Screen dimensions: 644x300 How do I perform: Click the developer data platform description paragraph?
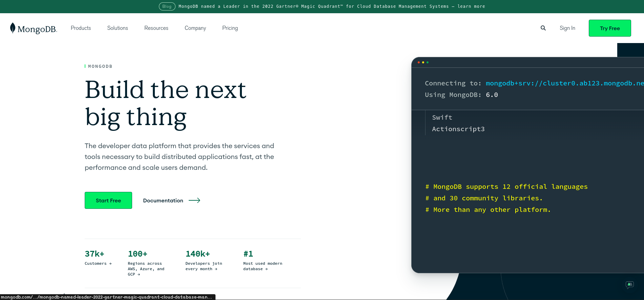coord(179,157)
